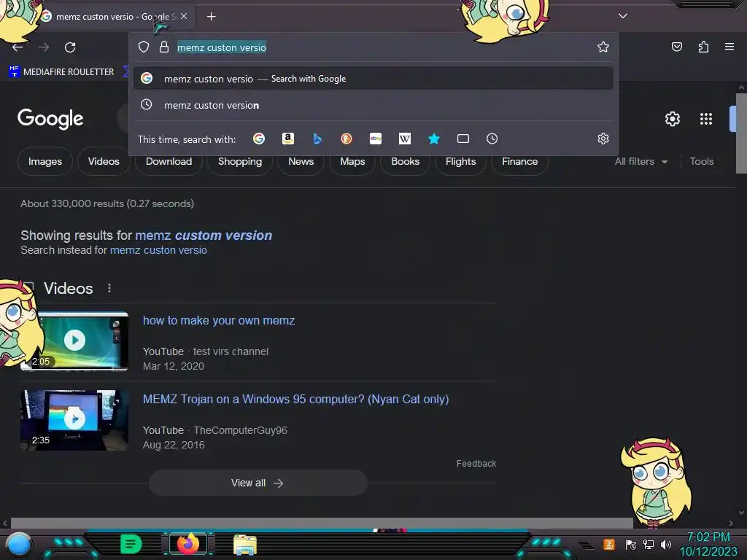Expand All filters dropdown

tap(640, 161)
